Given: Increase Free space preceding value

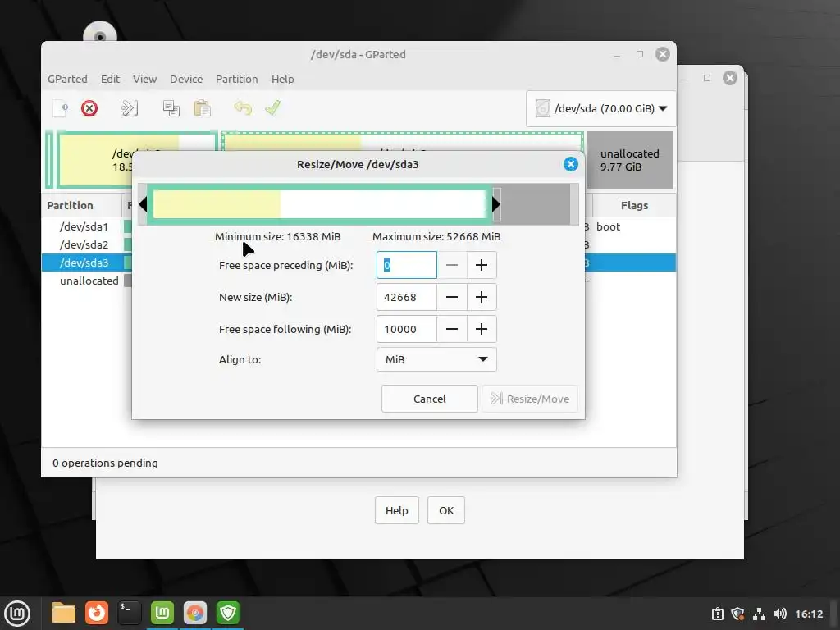Looking at the screenshot, I should 482,265.
